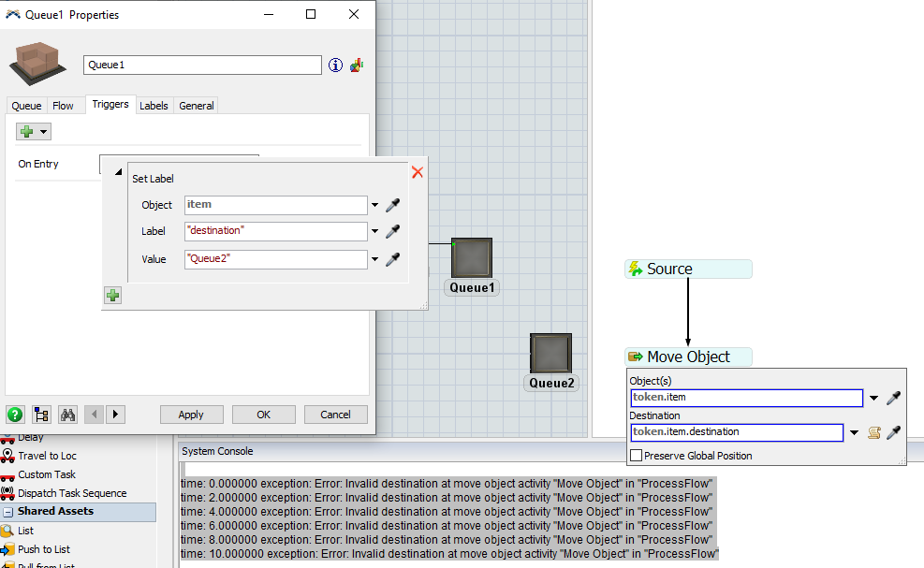Remove Set Label with the red X
The width and height of the screenshot is (924, 568).
coord(418,172)
